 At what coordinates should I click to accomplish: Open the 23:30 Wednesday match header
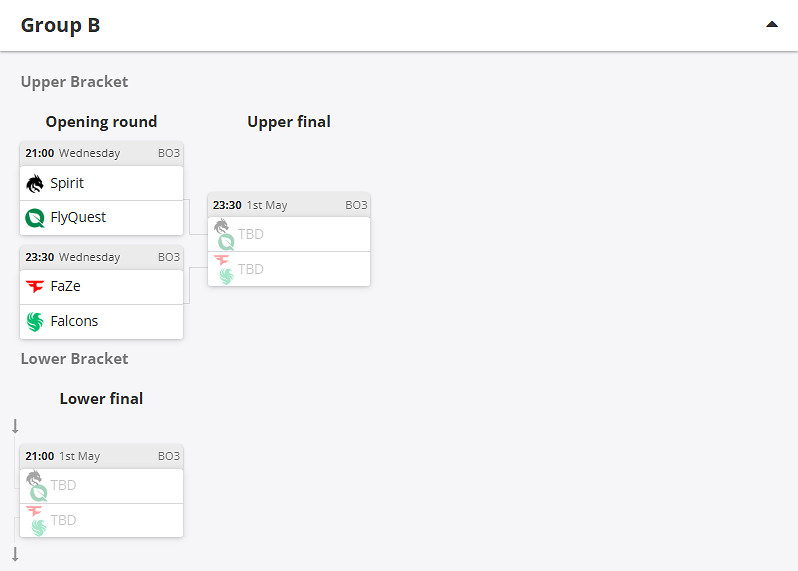tap(101, 257)
